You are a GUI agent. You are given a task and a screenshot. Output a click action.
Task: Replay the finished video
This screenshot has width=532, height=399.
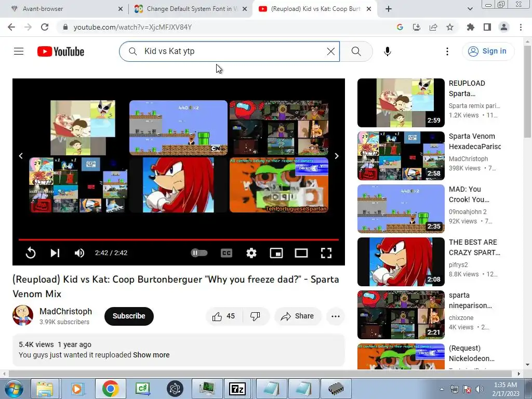tap(31, 253)
